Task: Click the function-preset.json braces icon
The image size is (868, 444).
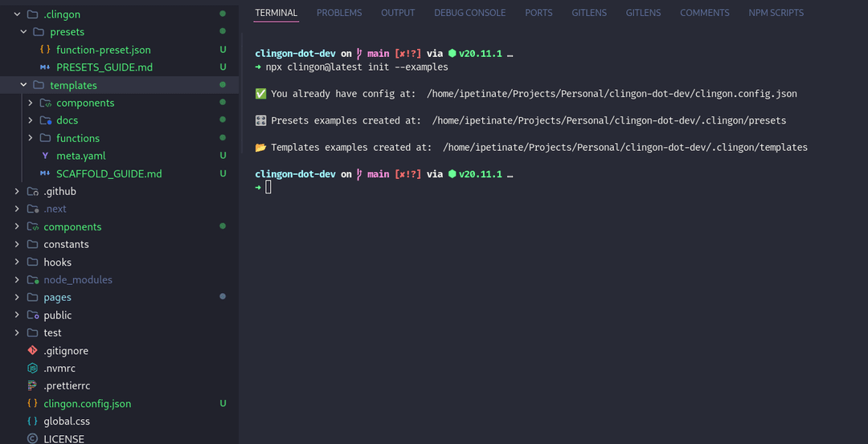Action: 45,50
